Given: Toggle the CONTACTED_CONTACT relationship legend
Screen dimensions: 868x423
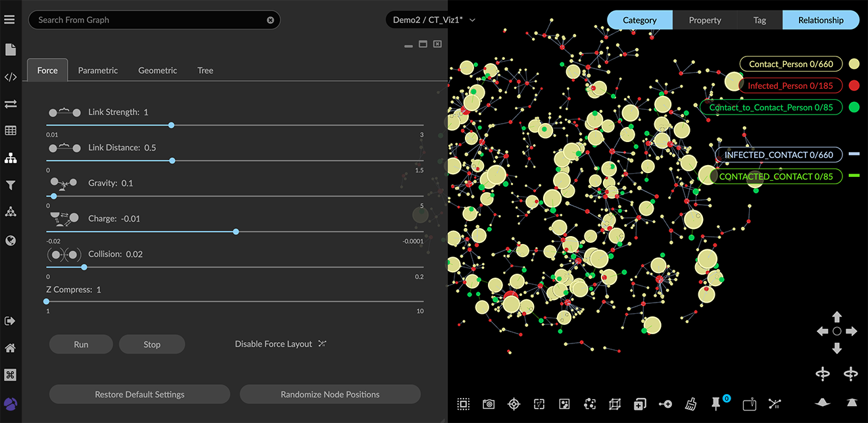Looking at the screenshot, I should [x=775, y=176].
